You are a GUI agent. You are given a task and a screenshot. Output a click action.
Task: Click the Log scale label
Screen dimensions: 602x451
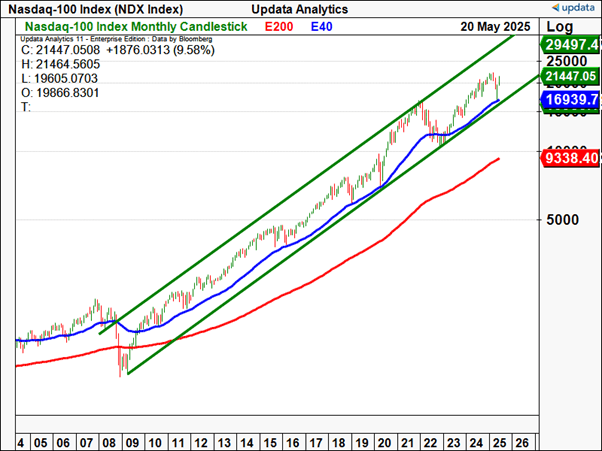pyautogui.click(x=560, y=27)
